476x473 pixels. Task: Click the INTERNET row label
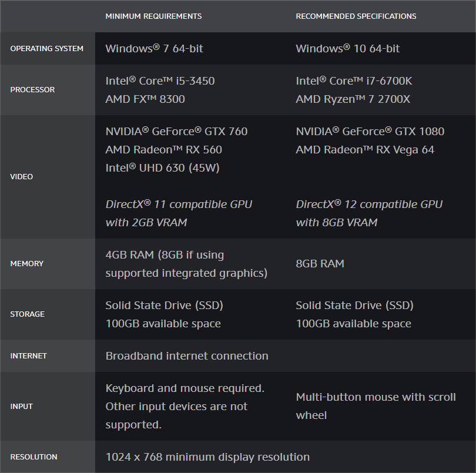(29, 356)
